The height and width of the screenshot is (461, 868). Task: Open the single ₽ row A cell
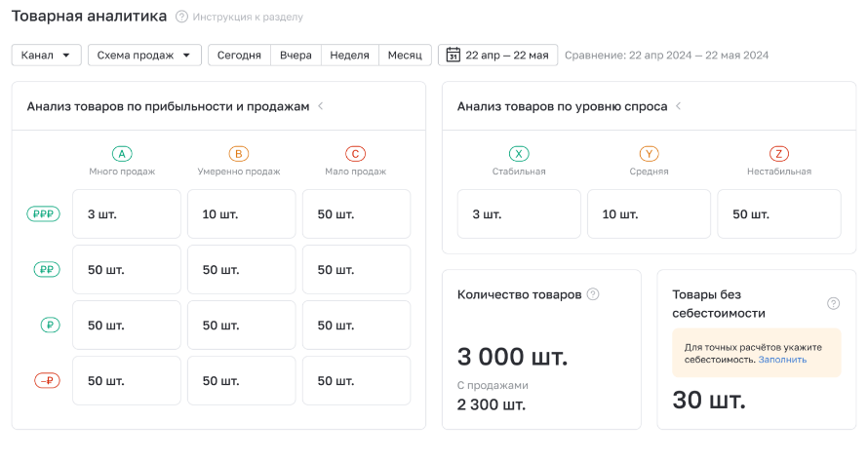pos(127,325)
